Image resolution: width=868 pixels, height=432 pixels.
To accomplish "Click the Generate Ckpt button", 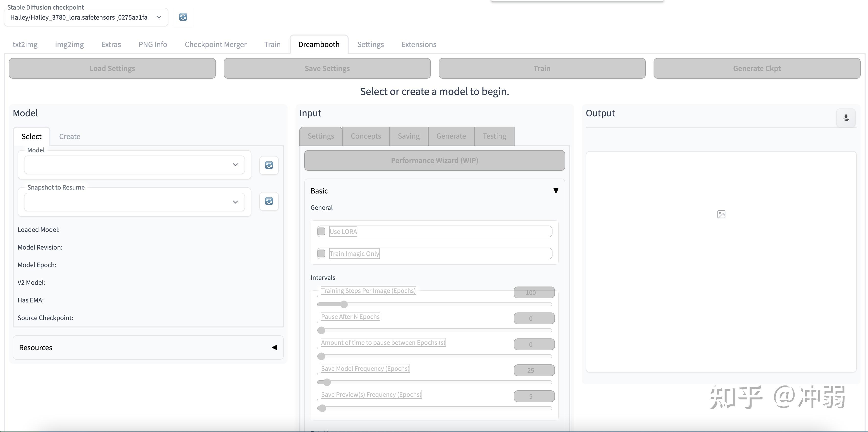I will tap(756, 69).
